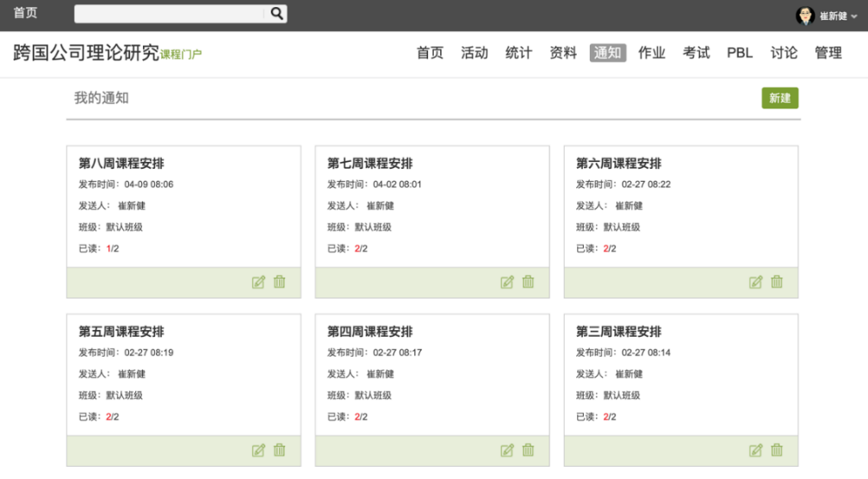Switch to the 作业 tab
The image size is (868, 479).
pos(652,53)
